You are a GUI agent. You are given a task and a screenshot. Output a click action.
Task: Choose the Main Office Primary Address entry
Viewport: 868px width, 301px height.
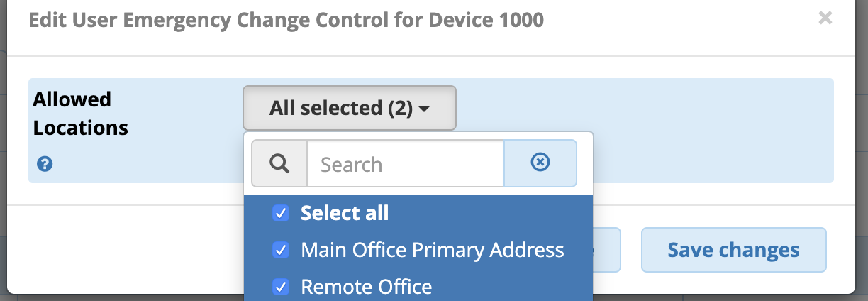point(432,250)
